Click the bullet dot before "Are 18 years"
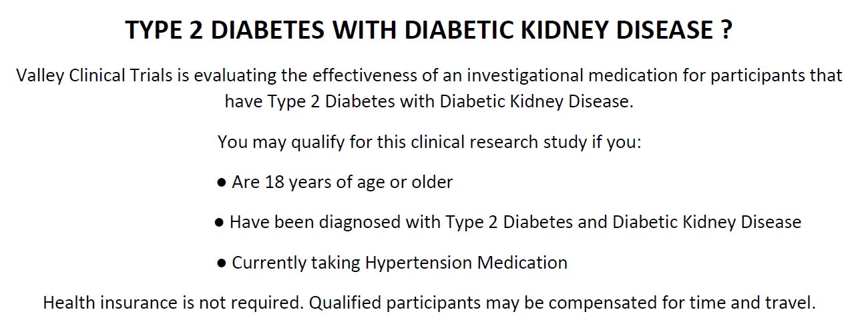This screenshot has height=322, width=868. 222,183
